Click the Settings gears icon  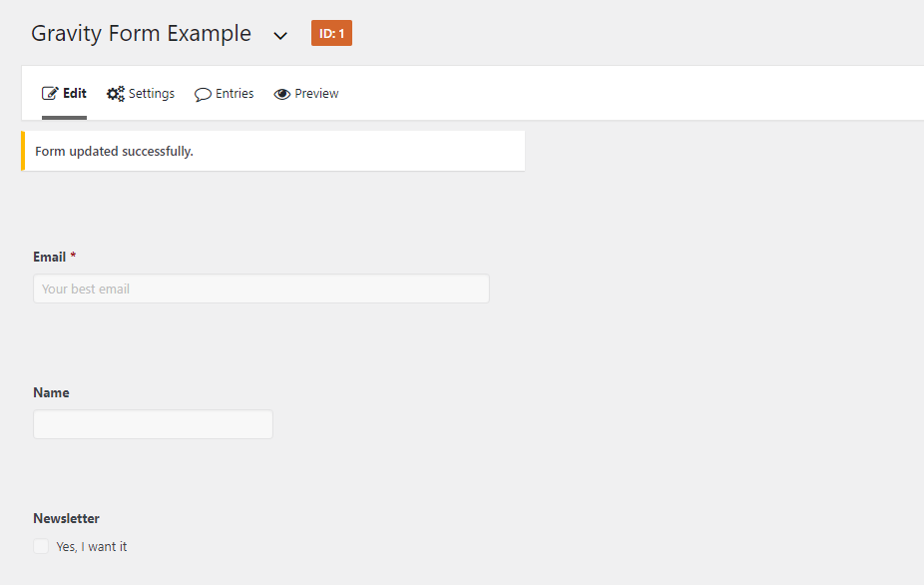point(116,94)
